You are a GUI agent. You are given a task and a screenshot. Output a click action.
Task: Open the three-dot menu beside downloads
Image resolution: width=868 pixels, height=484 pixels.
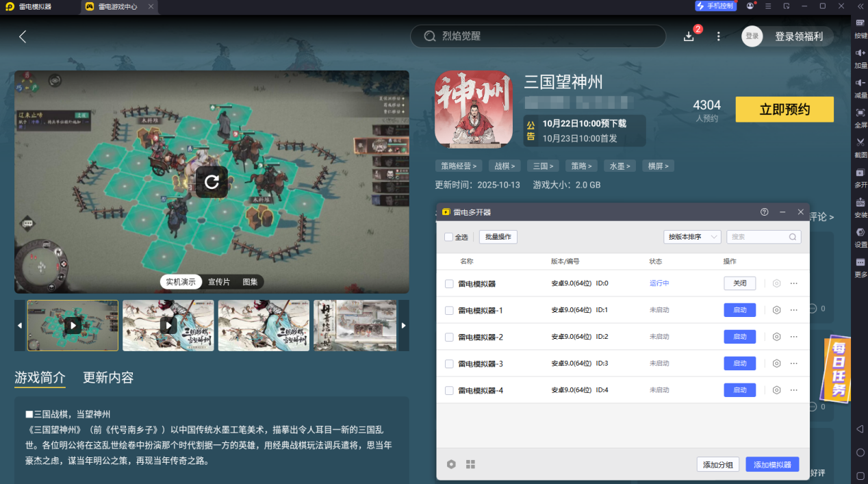pos(718,36)
